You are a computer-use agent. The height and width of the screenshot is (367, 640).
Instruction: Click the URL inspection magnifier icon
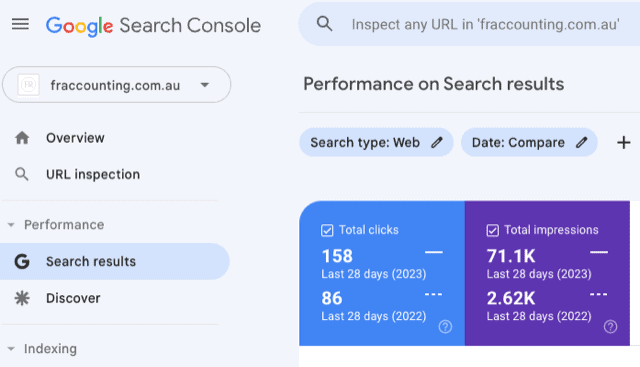click(x=22, y=174)
